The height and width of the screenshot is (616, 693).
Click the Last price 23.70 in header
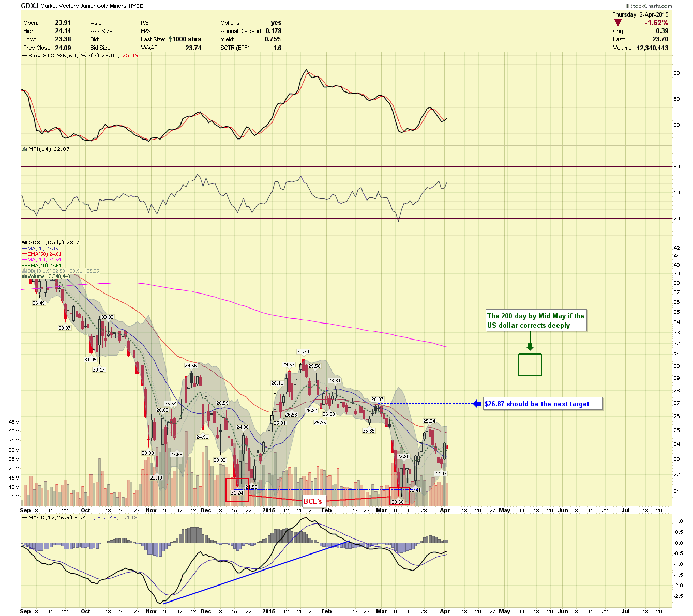click(x=660, y=39)
